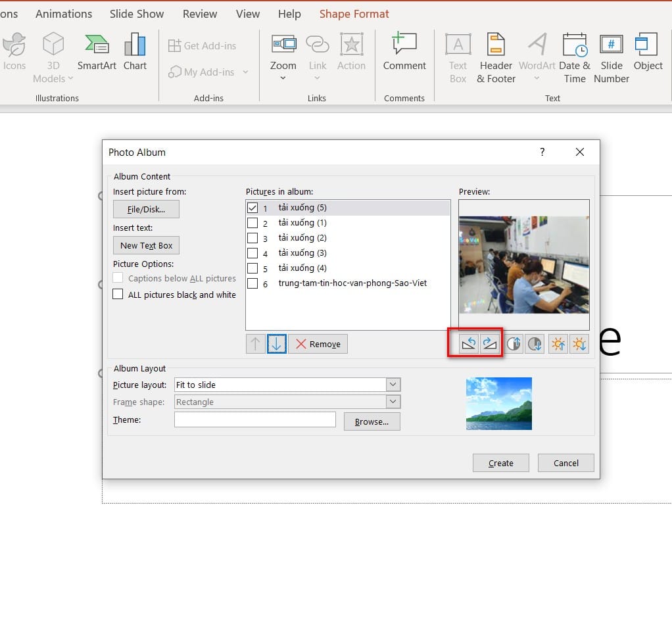This screenshot has width=672, height=618.
Task: Move selected picture down in list
Action: pos(277,344)
